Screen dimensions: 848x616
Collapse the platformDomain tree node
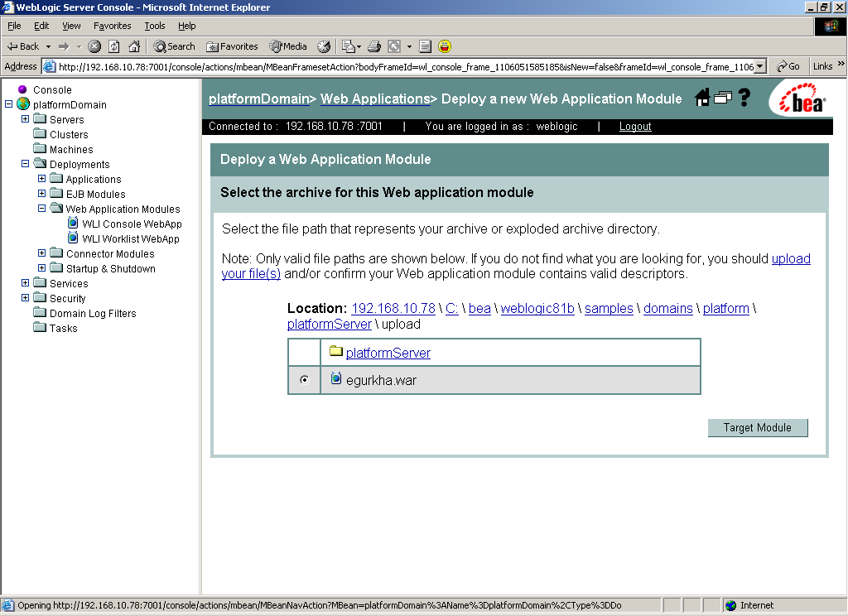[8, 103]
